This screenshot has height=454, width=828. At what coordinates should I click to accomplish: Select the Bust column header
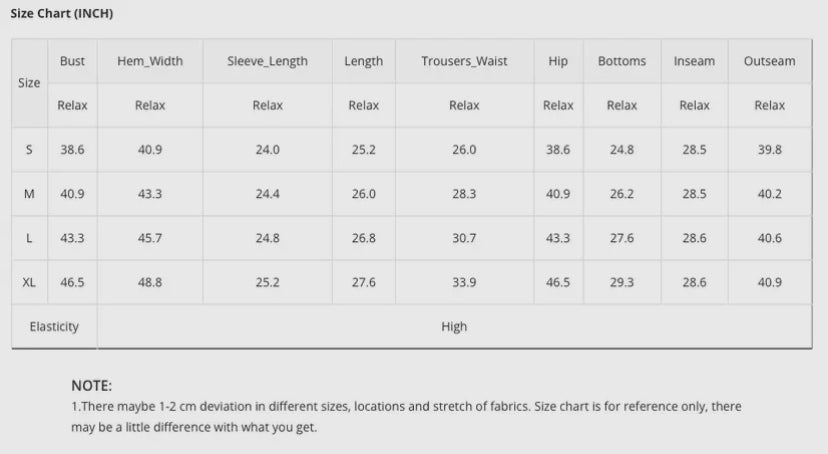(72, 61)
